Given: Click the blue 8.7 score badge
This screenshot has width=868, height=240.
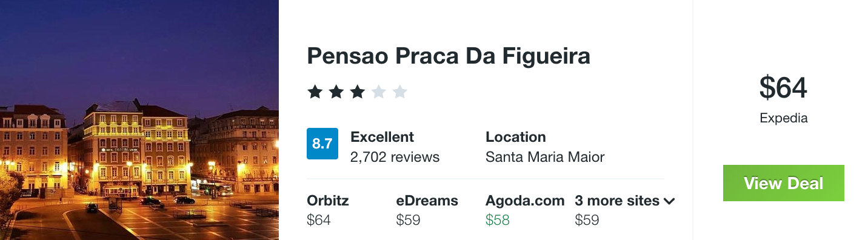Looking at the screenshot, I should tap(322, 144).
